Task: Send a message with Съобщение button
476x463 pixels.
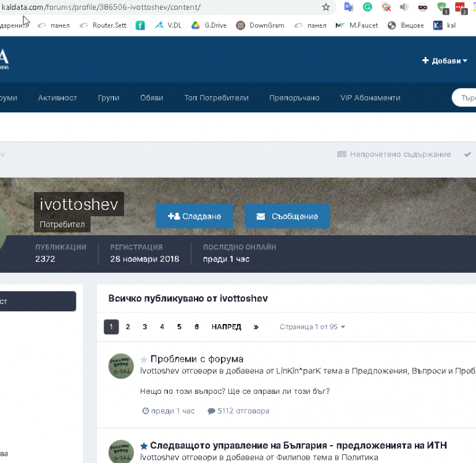Action: tap(287, 216)
